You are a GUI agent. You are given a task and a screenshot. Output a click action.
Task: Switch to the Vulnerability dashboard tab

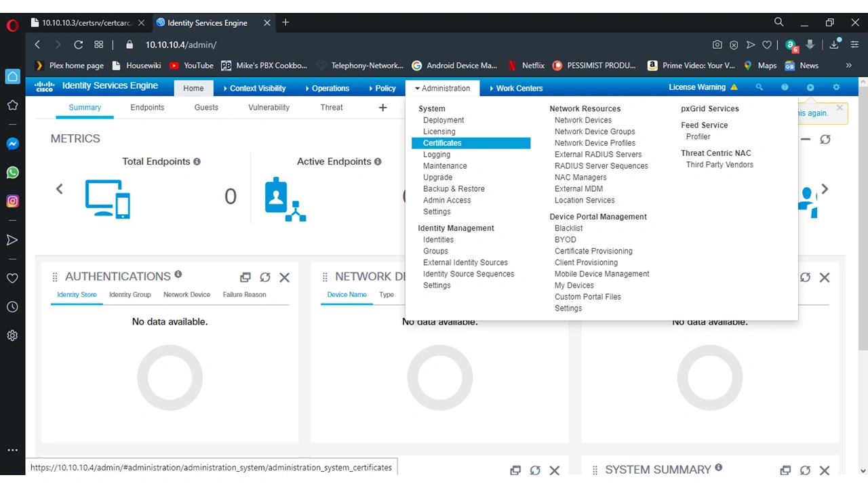coord(269,108)
